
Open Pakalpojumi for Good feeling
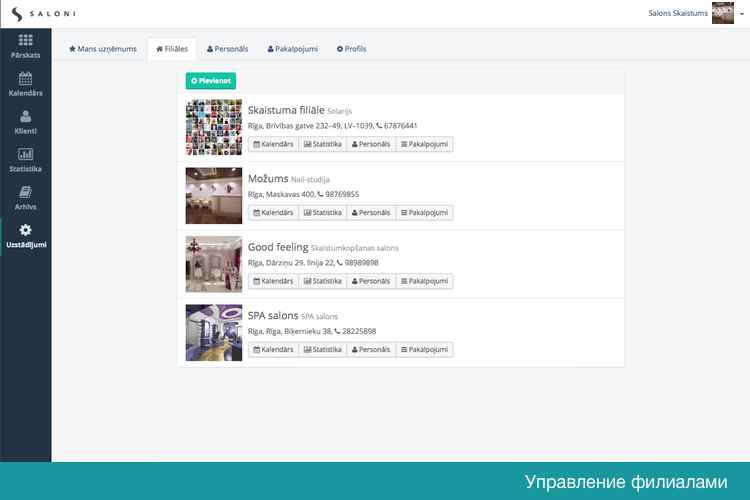pyautogui.click(x=425, y=281)
